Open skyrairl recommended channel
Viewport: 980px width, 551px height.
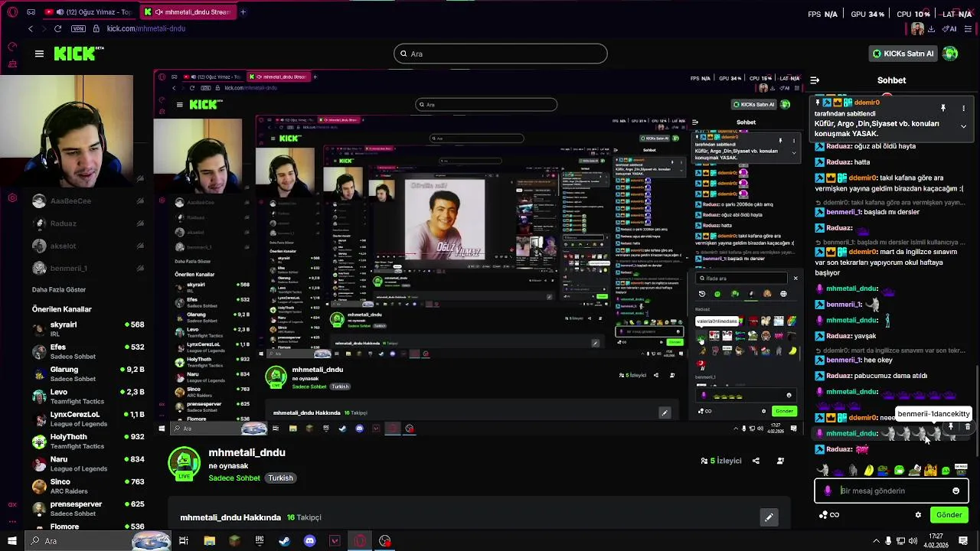88,329
